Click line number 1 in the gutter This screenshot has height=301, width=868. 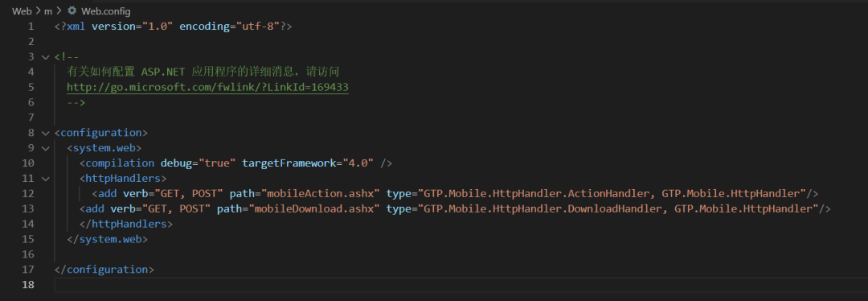[x=31, y=26]
